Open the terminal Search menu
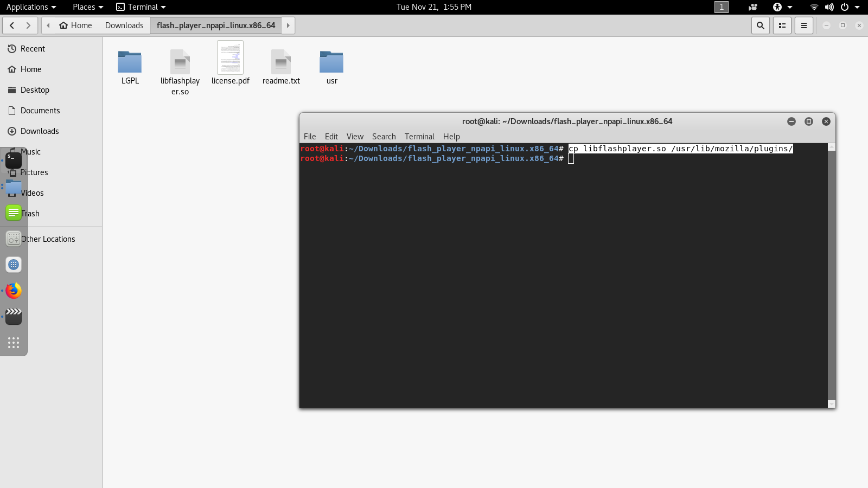This screenshot has width=868, height=488. point(384,137)
